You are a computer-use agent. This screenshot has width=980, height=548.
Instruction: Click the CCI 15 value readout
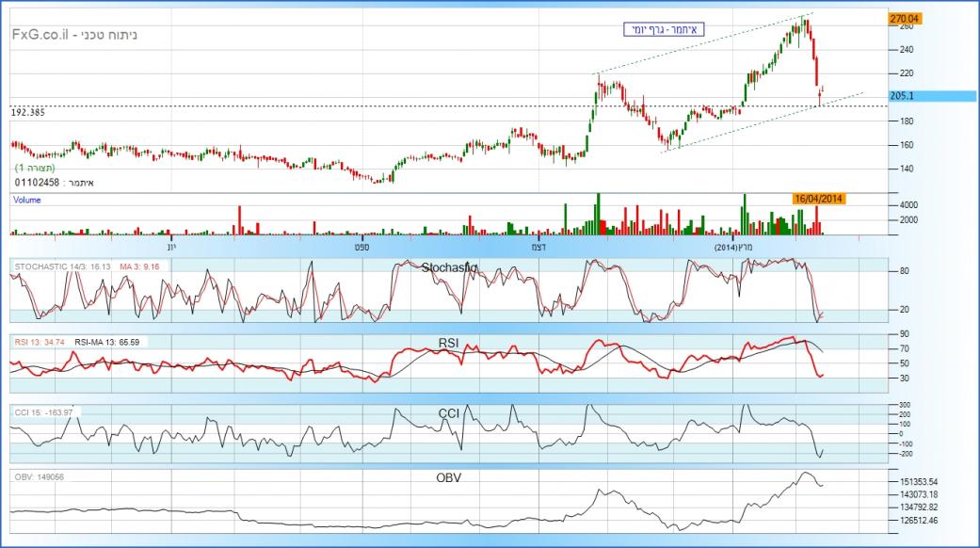coord(43,411)
